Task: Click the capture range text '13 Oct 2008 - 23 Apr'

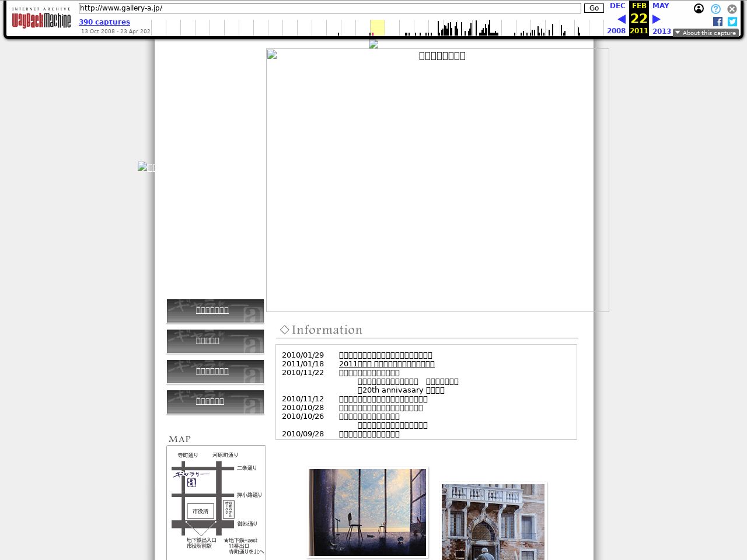Action: 116,32
